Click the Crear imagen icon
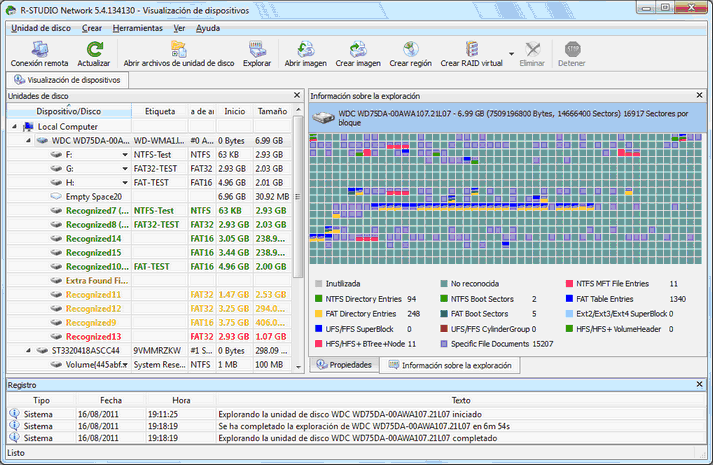 coord(358,49)
